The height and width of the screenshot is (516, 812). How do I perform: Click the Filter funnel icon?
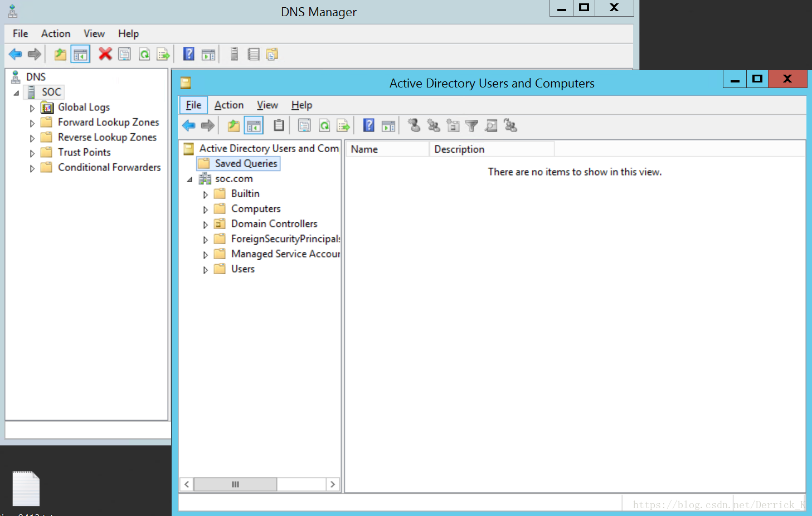(472, 126)
